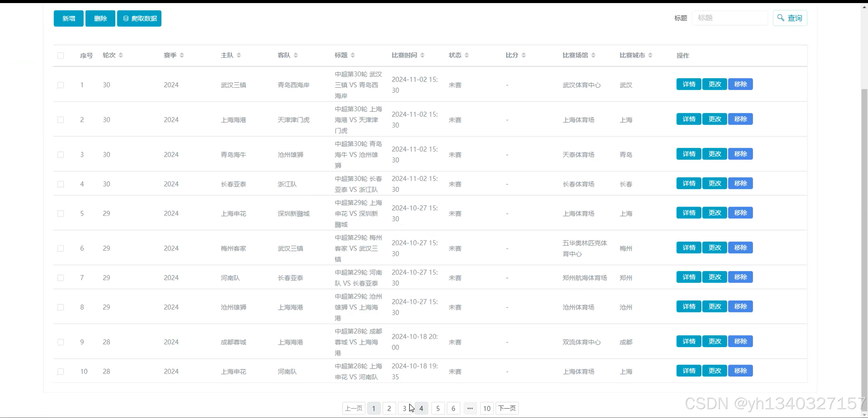This screenshot has width=868, height=418.
Task: Expand the pagination ellipsis to show more pages
Action: [470, 408]
